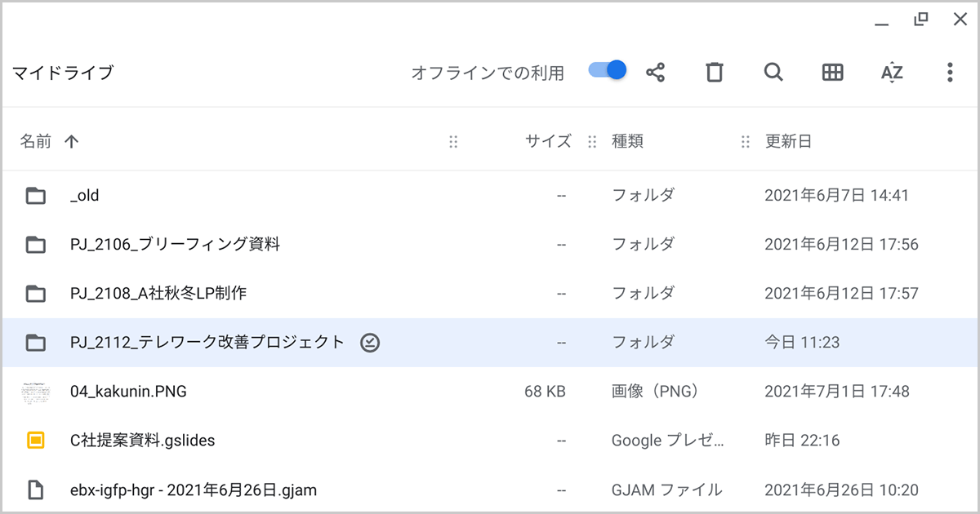This screenshot has height=514, width=980.
Task: Sort by サイズ column header
Action: point(548,141)
